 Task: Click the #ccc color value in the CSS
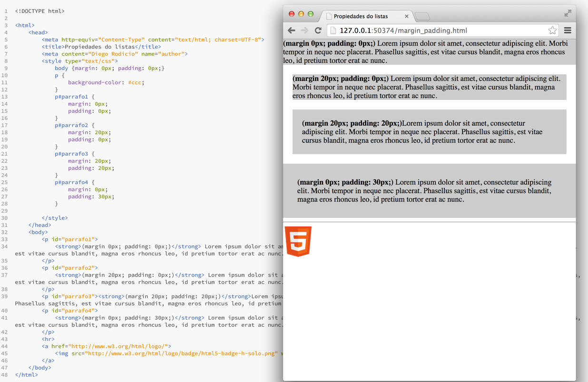pyautogui.click(x=136, y=82)
